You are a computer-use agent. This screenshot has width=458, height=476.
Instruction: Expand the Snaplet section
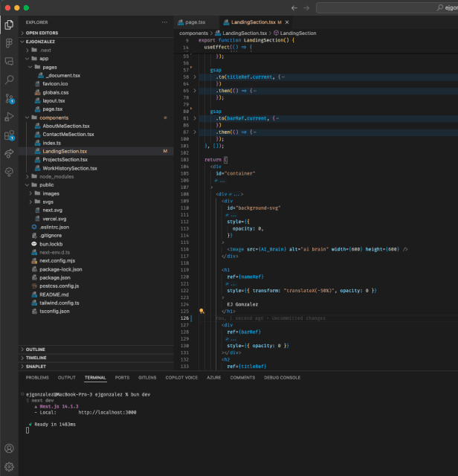(96, 367)
